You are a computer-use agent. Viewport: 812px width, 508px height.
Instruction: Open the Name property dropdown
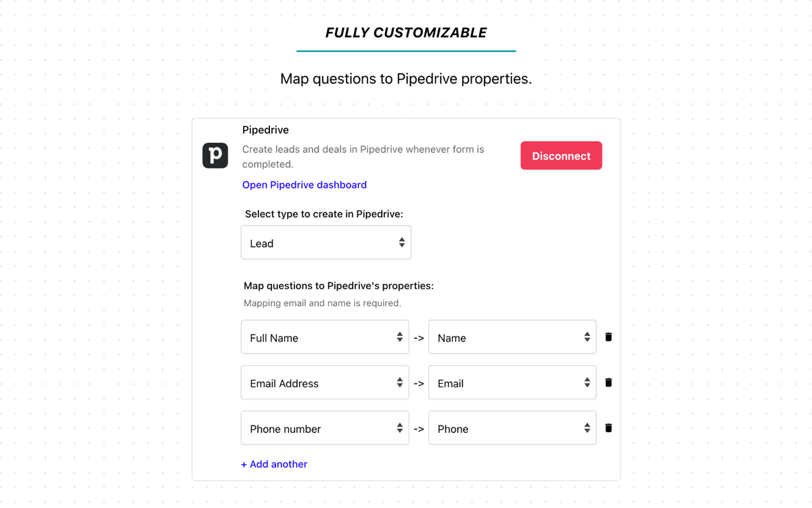point(512,337)
